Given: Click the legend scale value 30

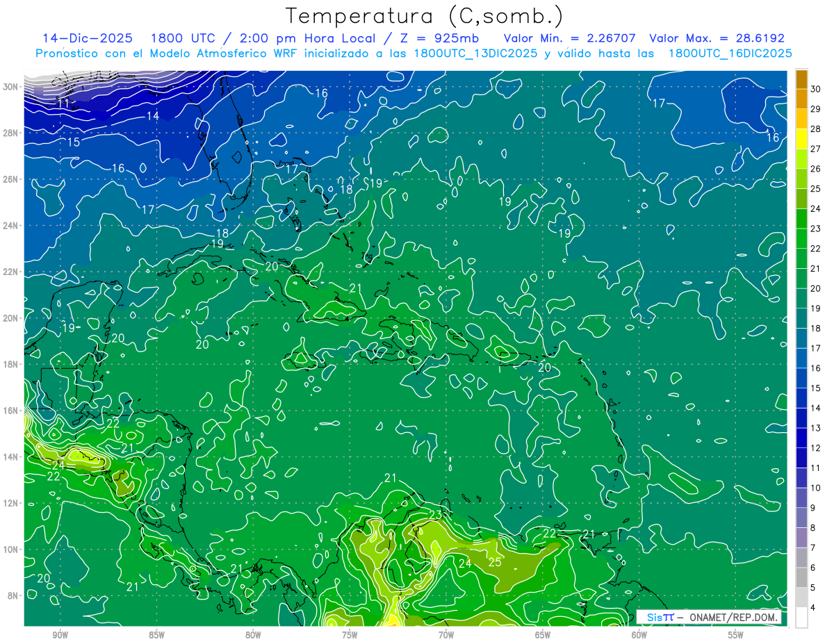Looking at the screenshot, I should pyautogui.click(x=816, y=89).
